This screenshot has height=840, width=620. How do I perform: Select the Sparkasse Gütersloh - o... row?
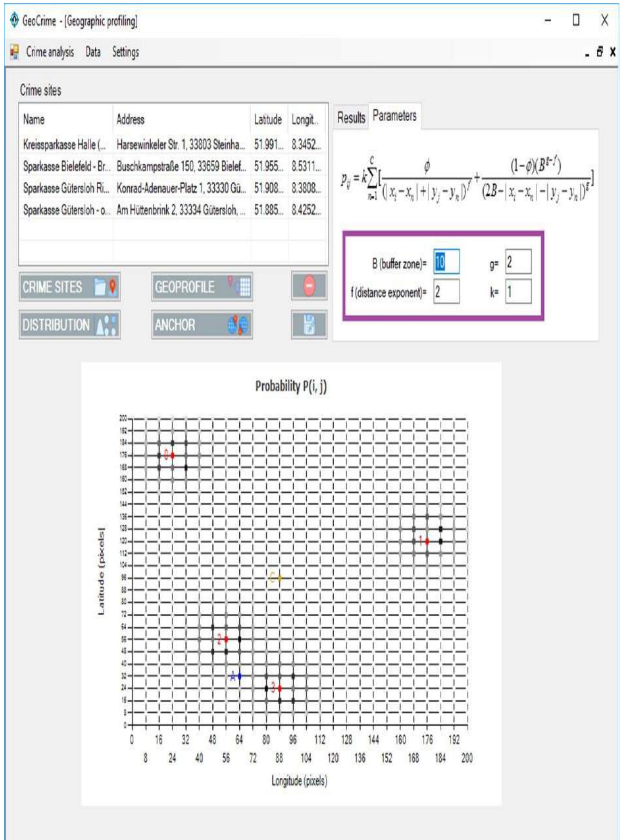click(x=173, y=210)
